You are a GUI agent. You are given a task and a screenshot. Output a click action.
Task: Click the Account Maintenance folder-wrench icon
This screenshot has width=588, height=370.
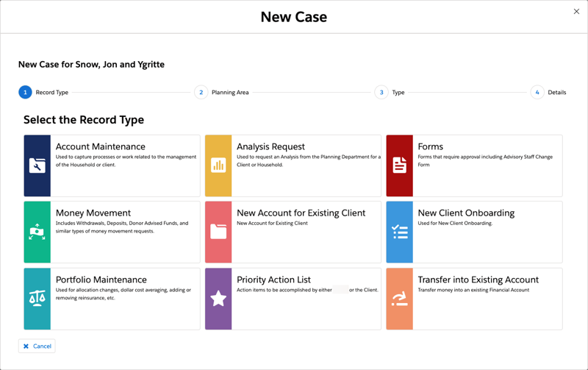(37, 166)
